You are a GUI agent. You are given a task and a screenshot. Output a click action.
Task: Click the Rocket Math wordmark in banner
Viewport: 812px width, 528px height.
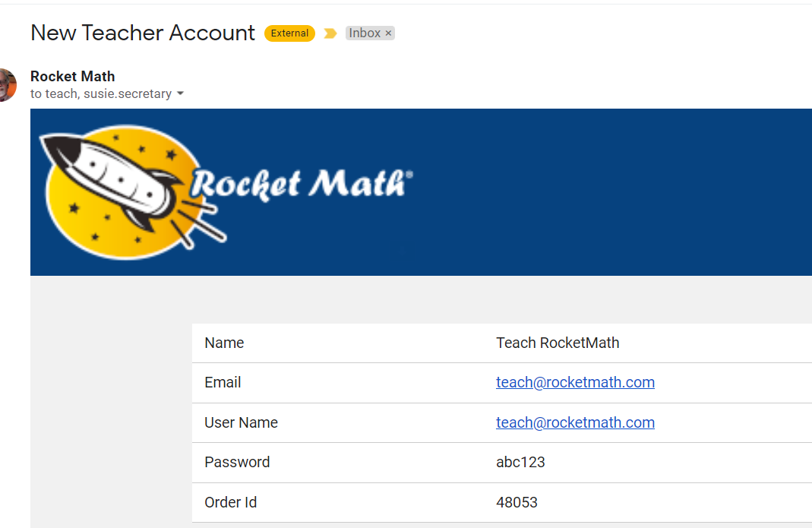tap(302, 184)
